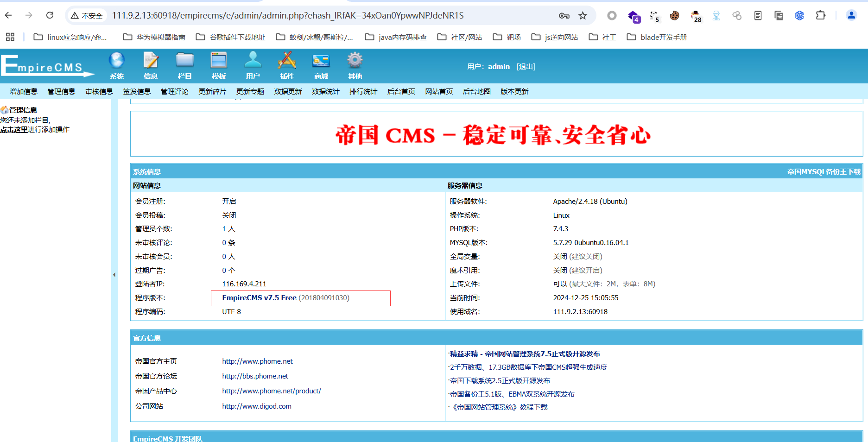The width and height of the screenshot is (868, 442).
Task: Open http://www.phome.net link
Action: tap(257, 361)
